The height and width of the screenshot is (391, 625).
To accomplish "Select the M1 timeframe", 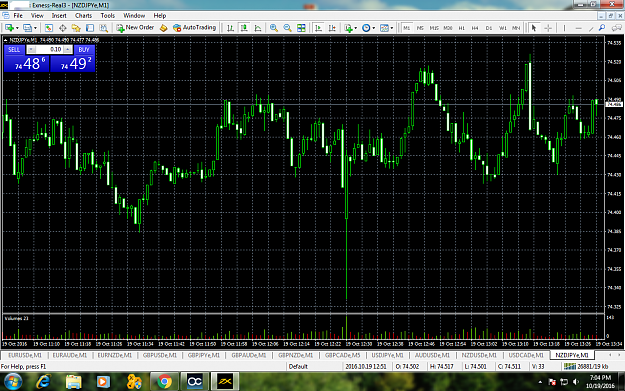I will [407, 28].
